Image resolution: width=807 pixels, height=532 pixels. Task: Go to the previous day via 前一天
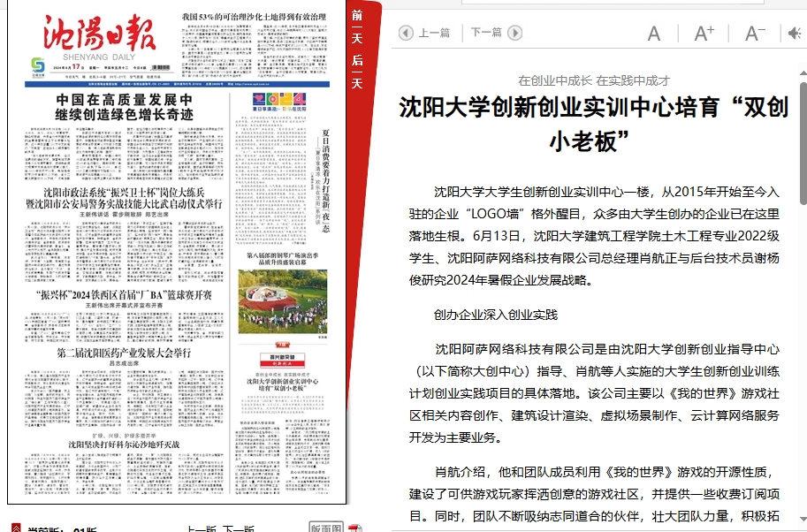pos(357,27)
